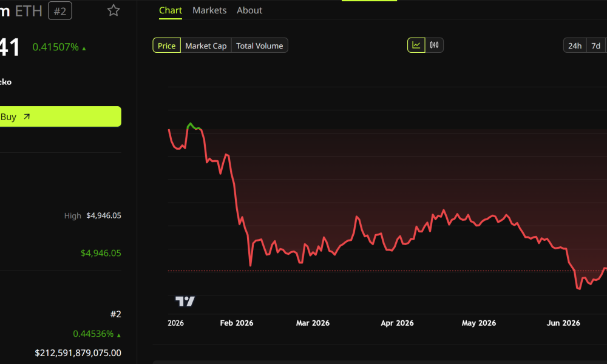Click the TradingView logo on the chart
This screenshot has width=607, height=364.
(185, 301)
